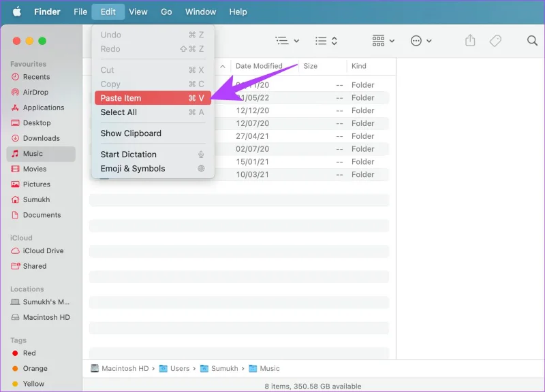Click Users in the path bar
Viewport: 545px width, 392px height.
(x=174, y=368)
